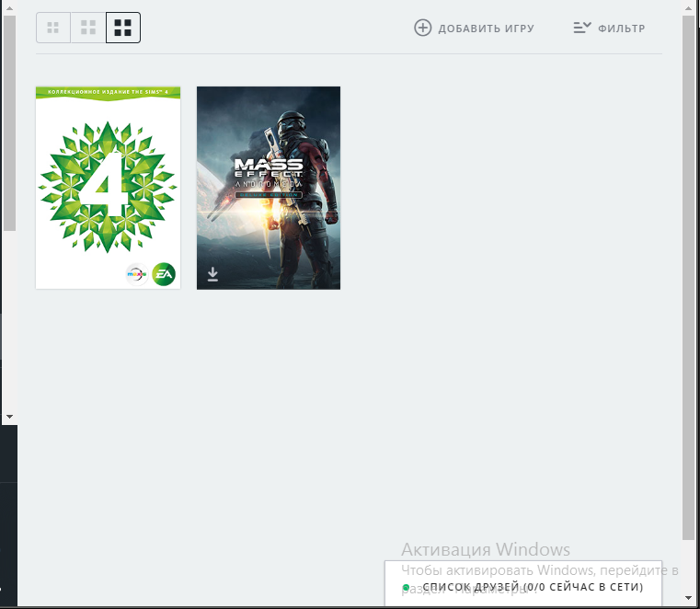The height and width of the screenshot is (609, 700).
Task: Open the ФИЛЬТР filter panel
Action: click(609, 29)
